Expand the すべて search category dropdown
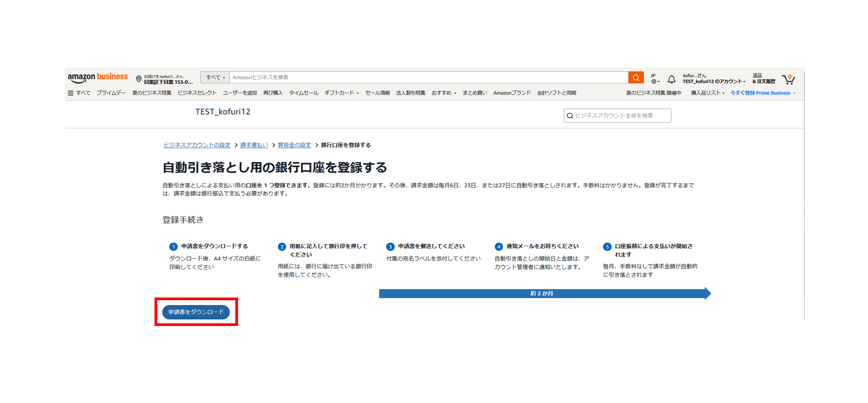The width and height of the screenshot is (868, 403). point(215,77)
